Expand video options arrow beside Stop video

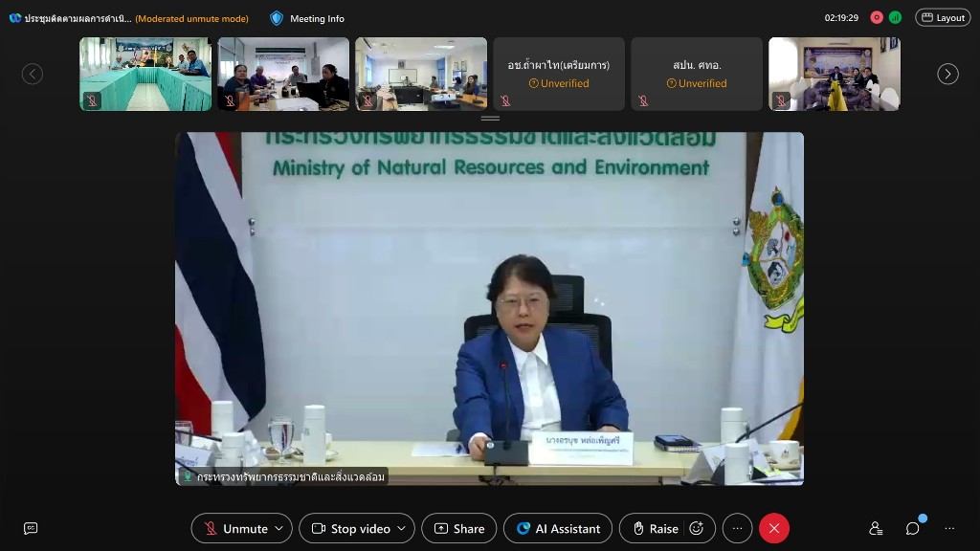point(401,528)
